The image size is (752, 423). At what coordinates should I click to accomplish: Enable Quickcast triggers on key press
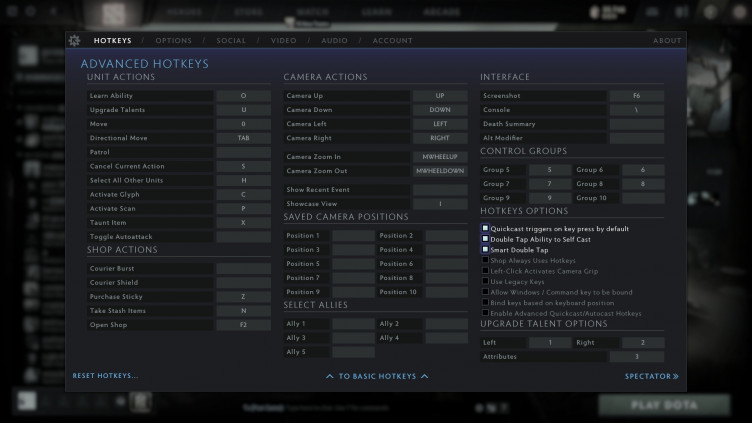pos(486,229)
